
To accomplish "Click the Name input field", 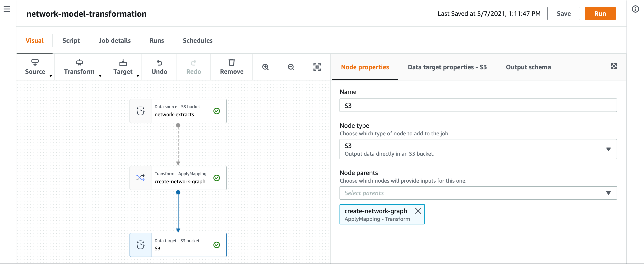I will 478,105.
